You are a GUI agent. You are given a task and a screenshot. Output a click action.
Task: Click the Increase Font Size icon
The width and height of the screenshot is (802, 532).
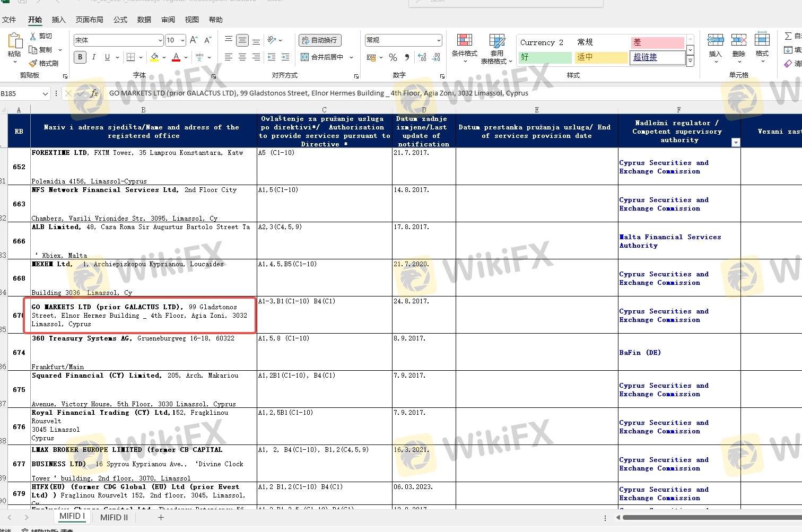[194, 40]
